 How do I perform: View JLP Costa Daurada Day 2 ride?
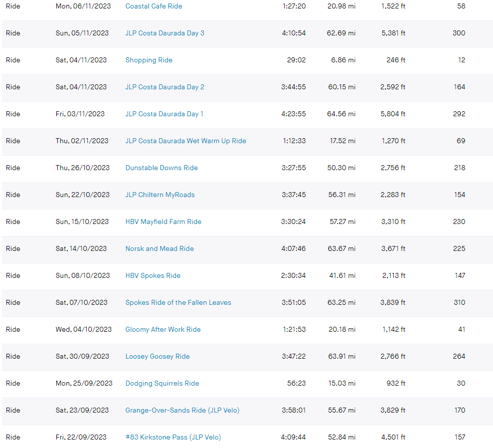164,87
